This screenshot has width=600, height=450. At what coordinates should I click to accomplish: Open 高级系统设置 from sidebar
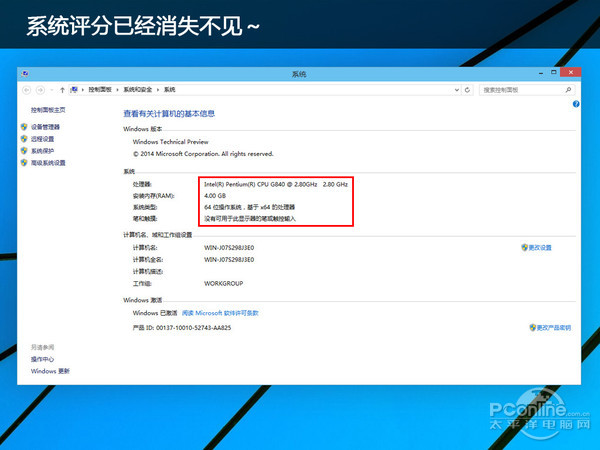48,163
